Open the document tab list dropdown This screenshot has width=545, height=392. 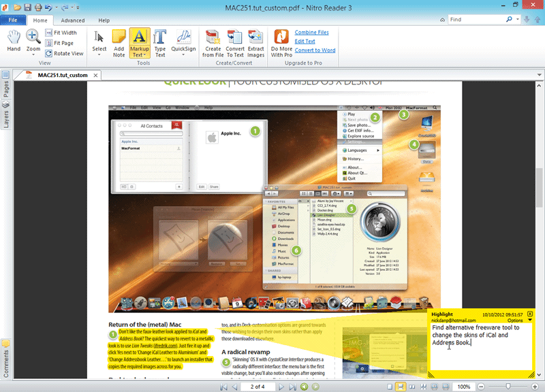point(539,75)
